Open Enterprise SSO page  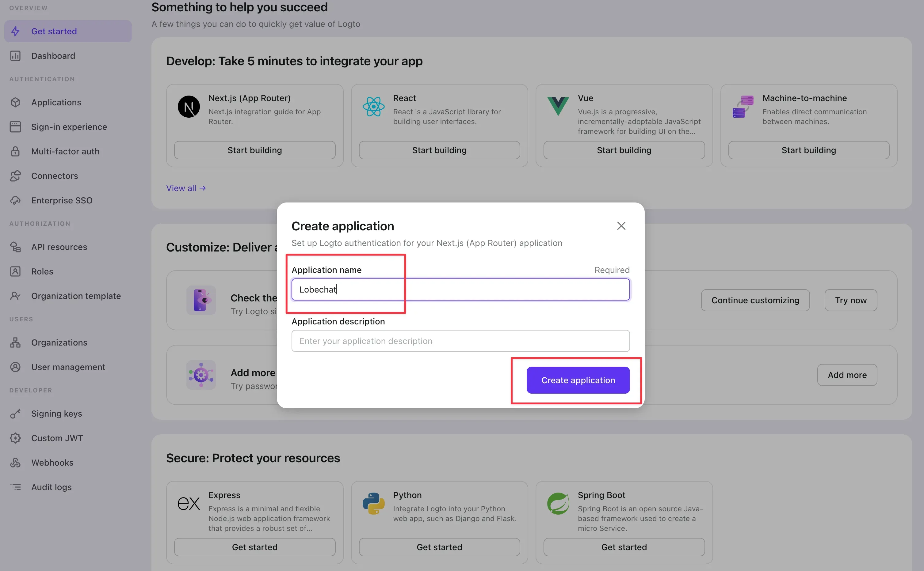coord(68,201)
